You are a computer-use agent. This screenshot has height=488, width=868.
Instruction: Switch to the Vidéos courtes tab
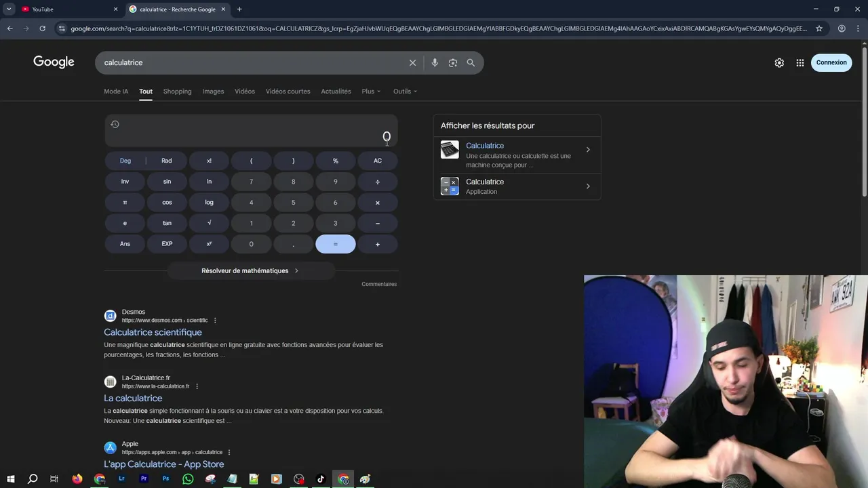click(x=288, y=91)
